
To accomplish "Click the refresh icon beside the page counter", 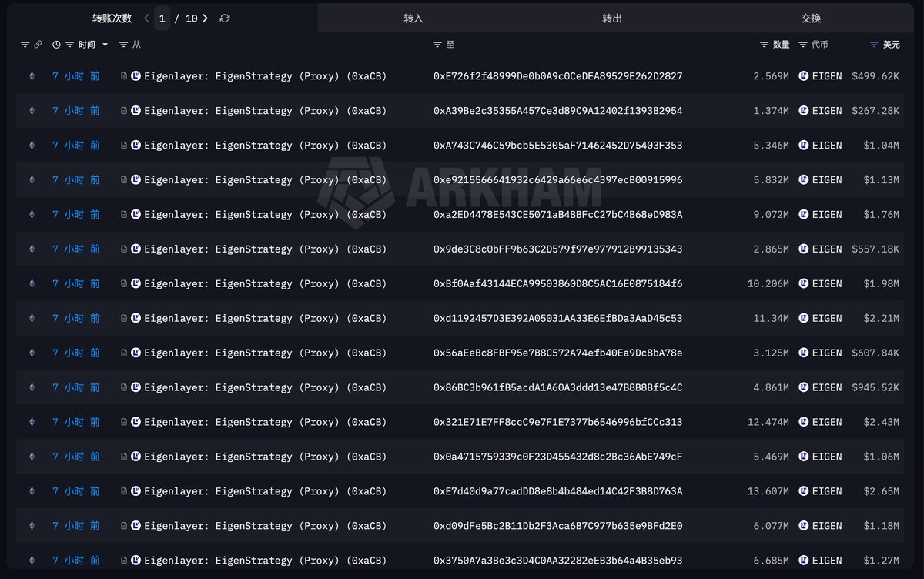I will pyautogui.click(x=224, y=18).
